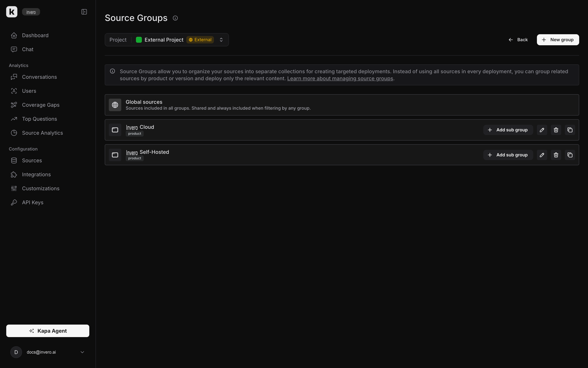Launch the Kapa Agent
588x368 pixels.
coord(48,331)
